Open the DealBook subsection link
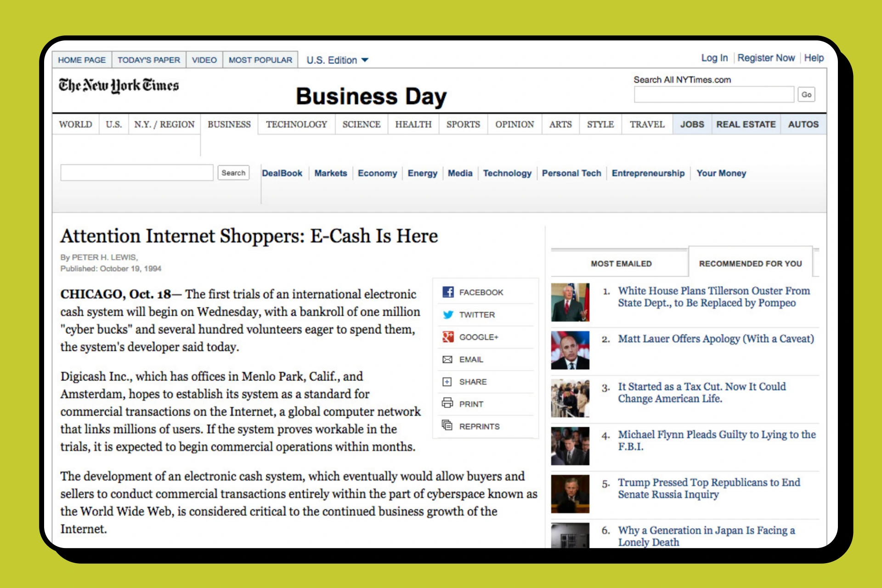Viewport: 882px width, 588px height. pyautogui.click(x=282, y=173)
